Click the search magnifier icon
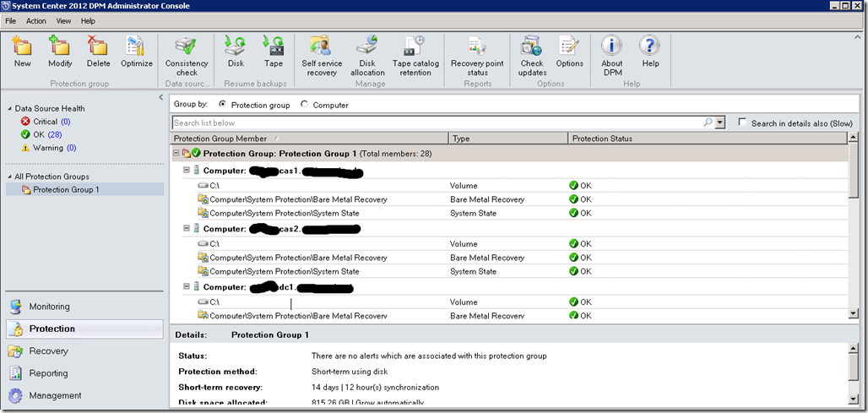The height and width of the screenshot is (413, 868). click(708, 123)
